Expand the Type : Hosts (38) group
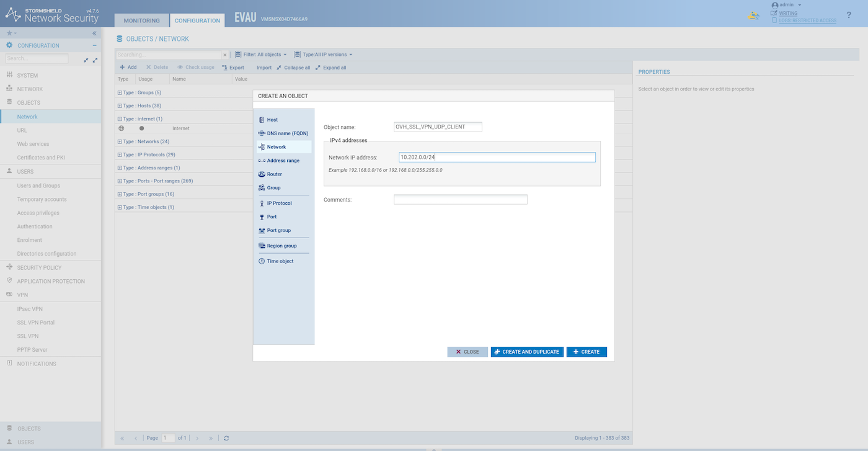This screenshot has width=868, height=451. (120, 106)
